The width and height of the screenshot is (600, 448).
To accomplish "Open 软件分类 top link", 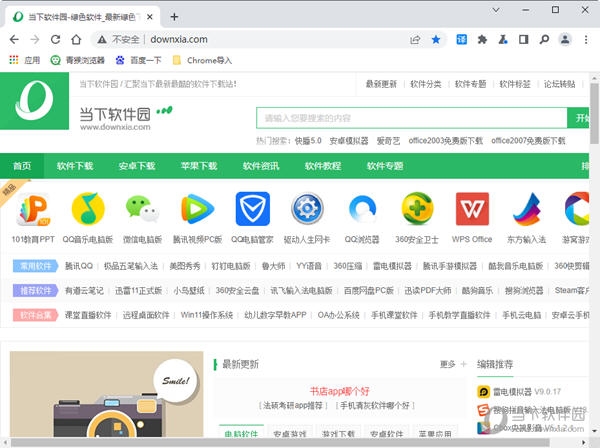I will point(426,84).
